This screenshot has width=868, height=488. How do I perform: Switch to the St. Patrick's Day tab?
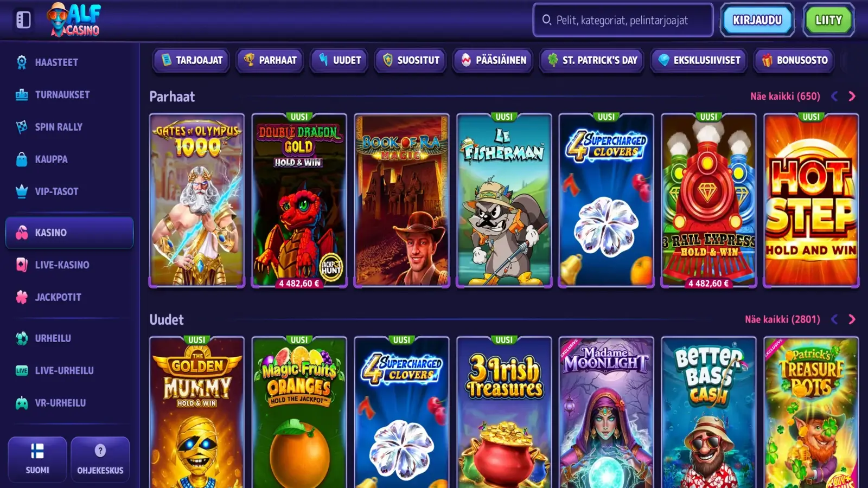pyautogui.click(x=592, y=60)
